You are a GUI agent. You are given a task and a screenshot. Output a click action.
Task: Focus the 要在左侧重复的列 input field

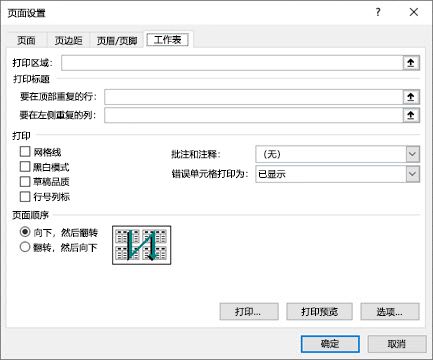[254, 115]
